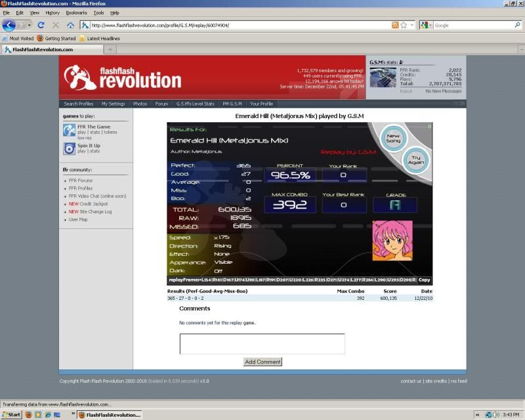Open the rss feed footer link
The height and width of the screenshot is (420, 525).
pyautogui.click(x=459, y=381)
